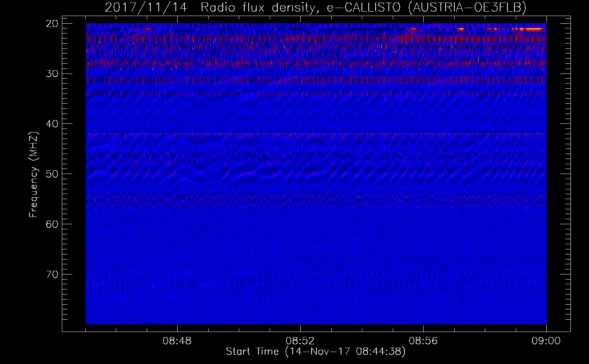Click the "Frequency (MHZ)" vertical axis label
The width and height of the screenshot is (589, 364).
point(33,175)
